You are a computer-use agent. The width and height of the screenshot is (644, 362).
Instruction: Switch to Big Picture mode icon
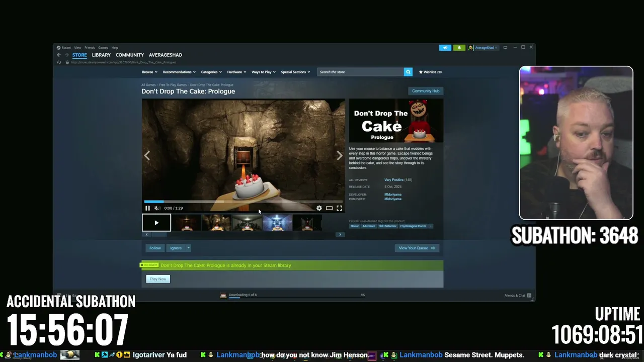(x=505, y=48)
